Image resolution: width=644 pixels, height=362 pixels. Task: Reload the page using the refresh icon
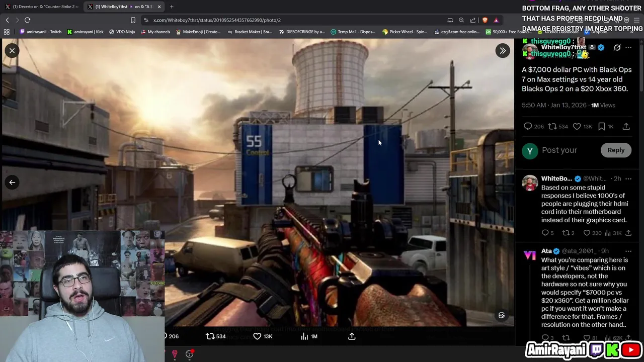click(27, 20)
